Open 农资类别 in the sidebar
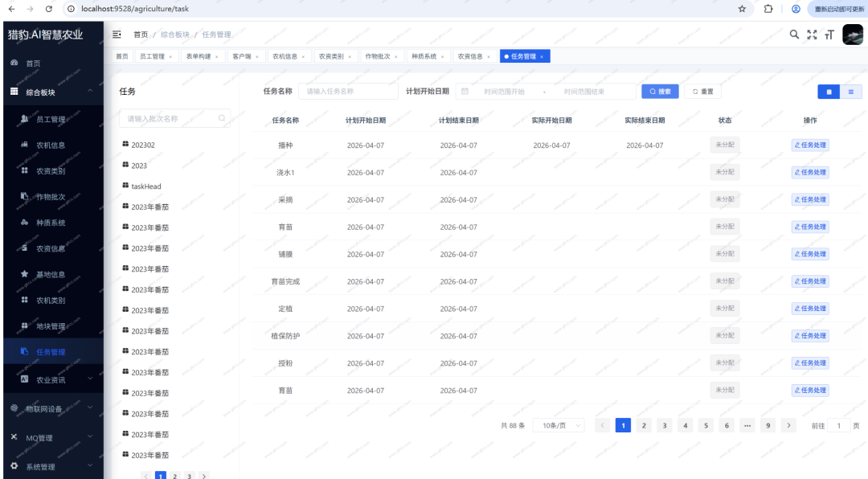 point(53,171)
